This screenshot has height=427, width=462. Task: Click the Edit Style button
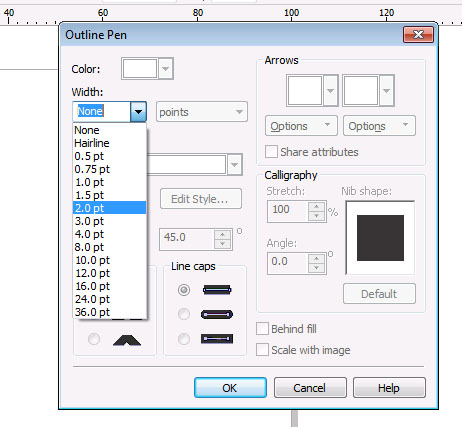tap(201, 199)
